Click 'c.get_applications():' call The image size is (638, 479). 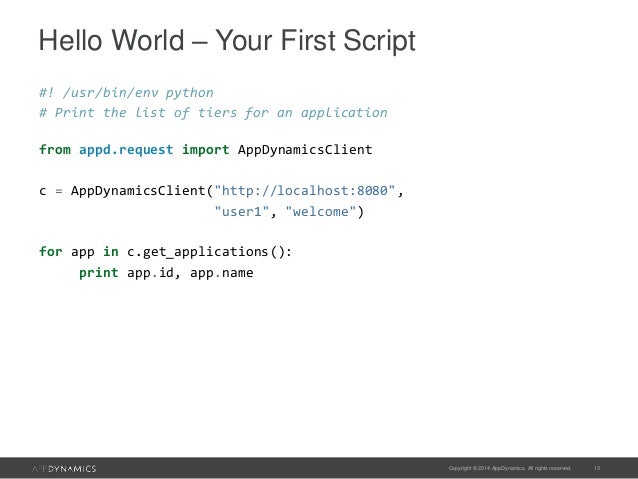(209, 252)
